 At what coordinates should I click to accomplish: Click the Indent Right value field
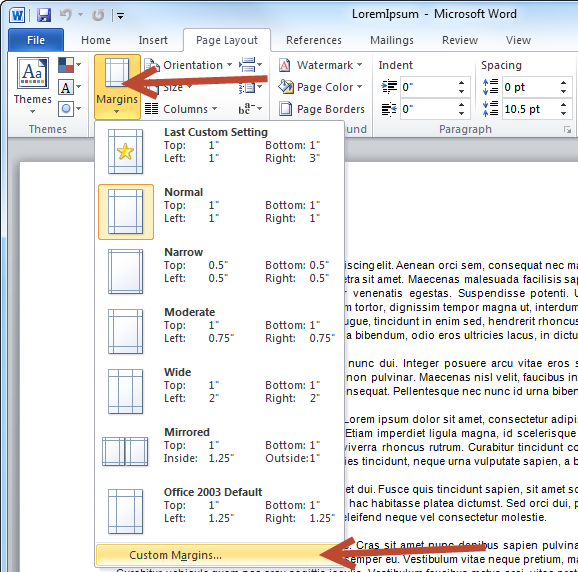pyautogui.click(x=428, y=109)
